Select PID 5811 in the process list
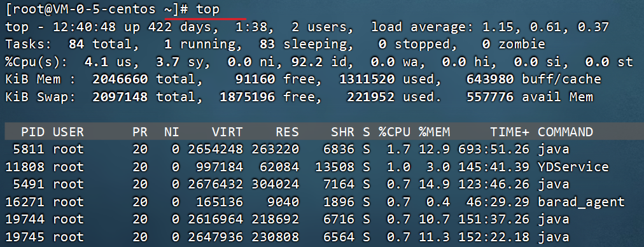The width and height of the screenshot is (644, 247). pyautogui.click(x=29, y=149)
